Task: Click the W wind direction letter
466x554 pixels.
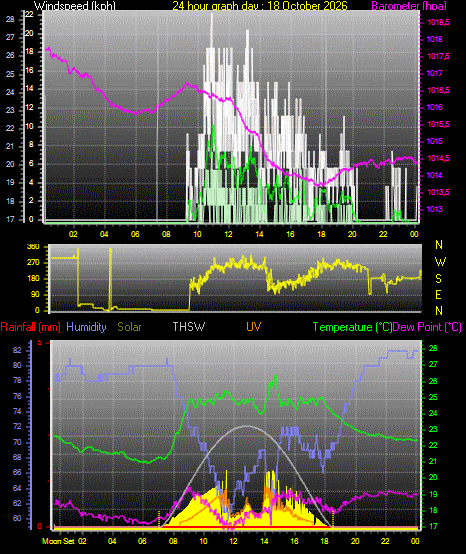Action: tap(440, 262)
